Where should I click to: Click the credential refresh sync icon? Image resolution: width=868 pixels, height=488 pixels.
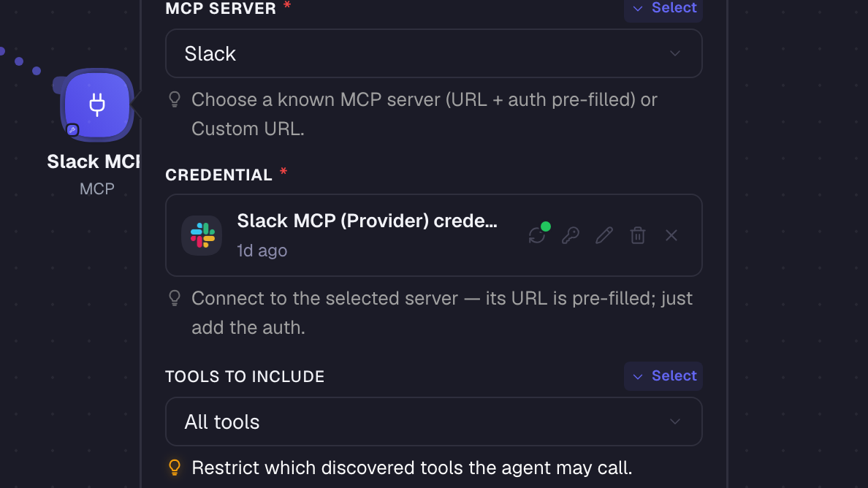point(536,236)
